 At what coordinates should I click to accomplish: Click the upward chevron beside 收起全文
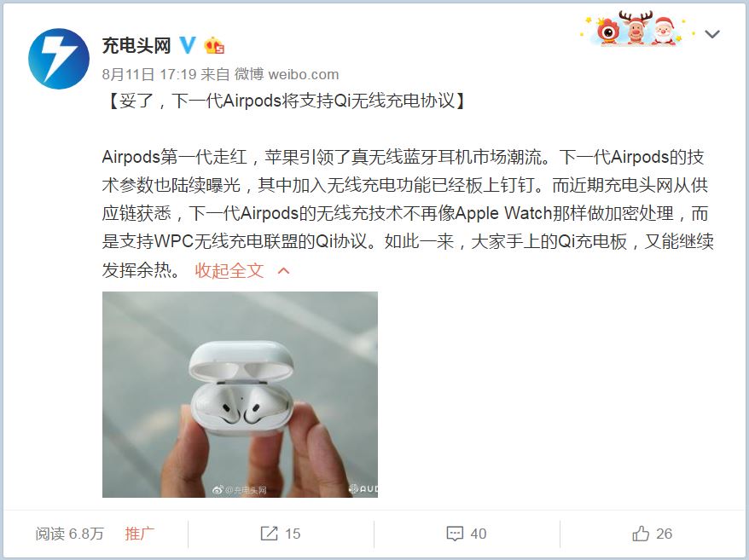pyautogui.click(x=284, y=271)
